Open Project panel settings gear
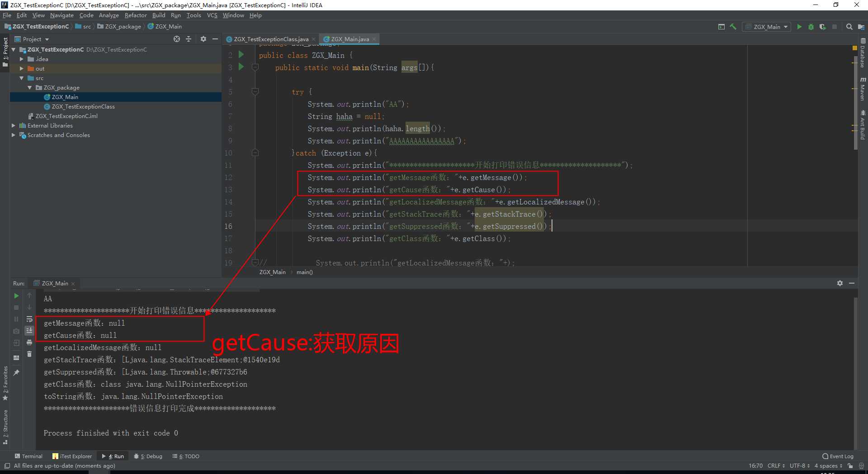868x474 pixels. (203, 39)
